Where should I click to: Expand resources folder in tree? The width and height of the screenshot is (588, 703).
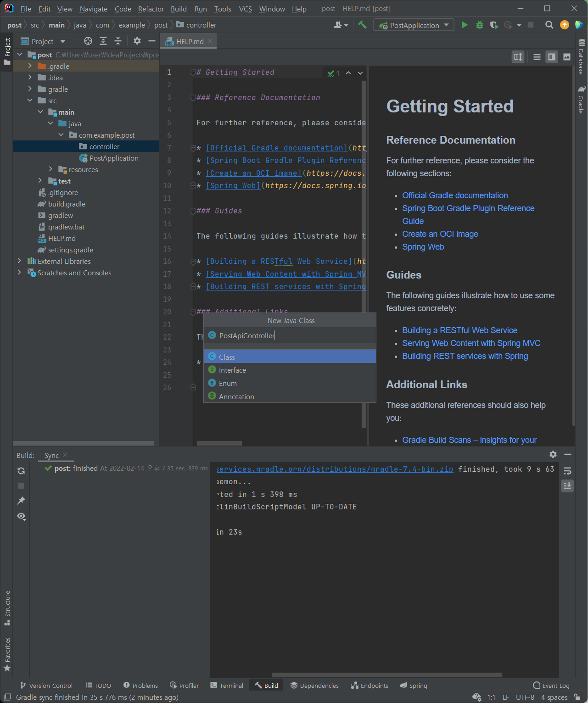pos(50,169)
